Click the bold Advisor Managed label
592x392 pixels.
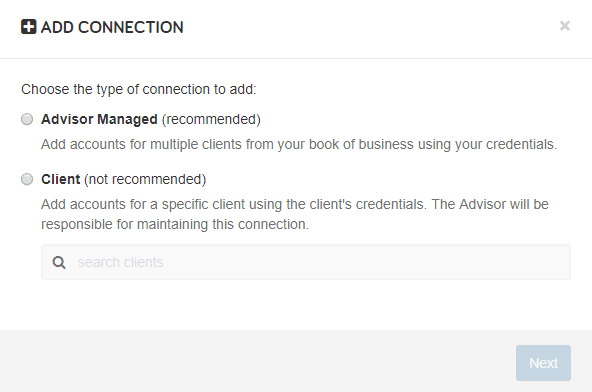click(99, 119)
